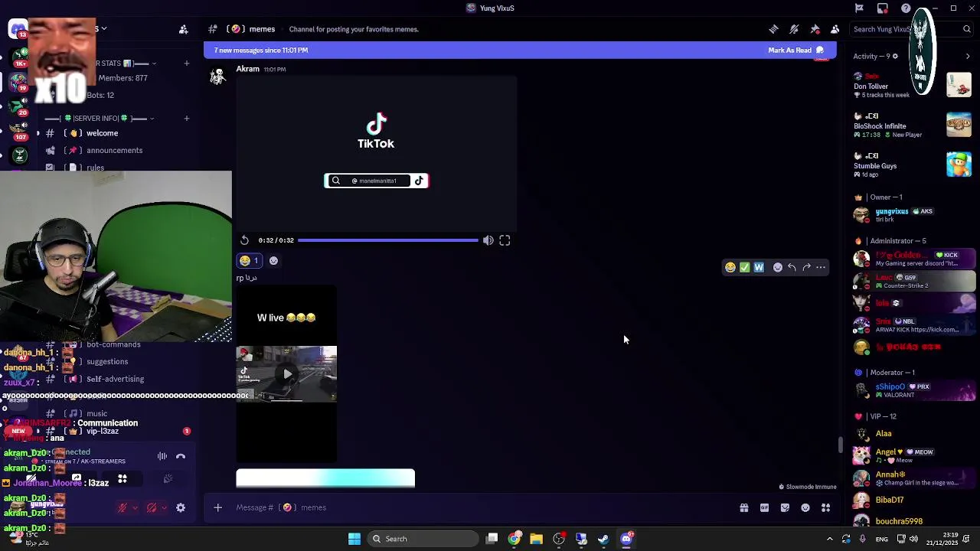Toggle microphone mute button
The image size is (980, 551).
coord(122,507)
